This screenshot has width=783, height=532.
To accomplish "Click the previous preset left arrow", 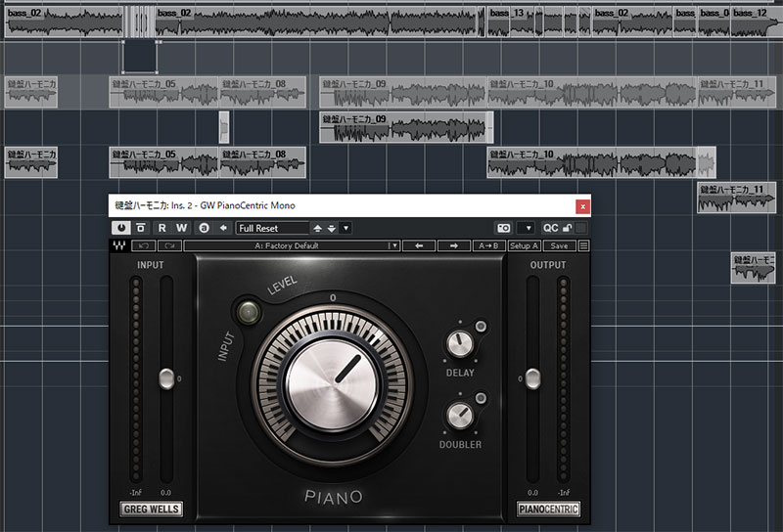I will [419, 245].
